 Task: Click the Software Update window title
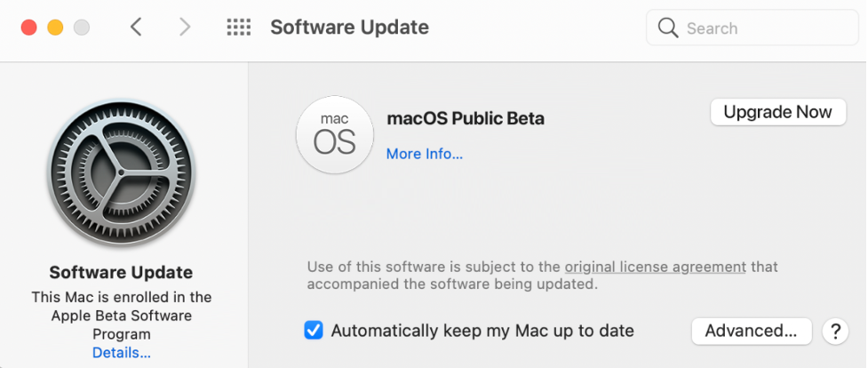tap(349, 28)
